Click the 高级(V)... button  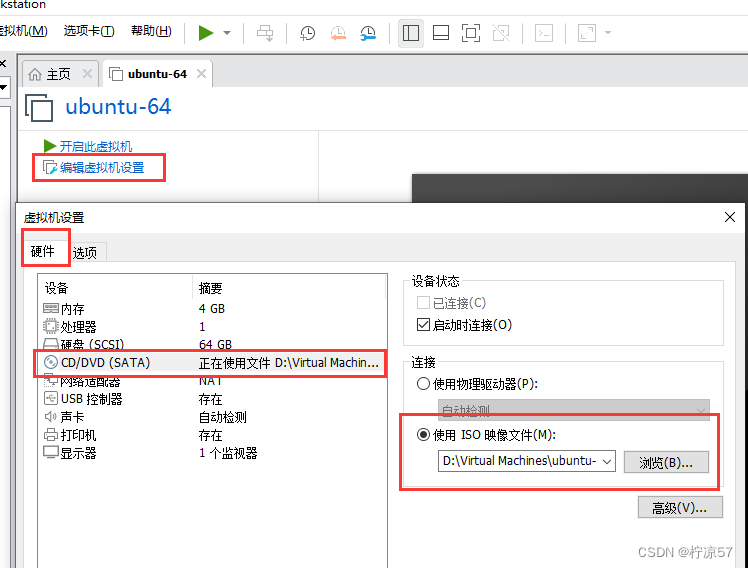point(680,507)
